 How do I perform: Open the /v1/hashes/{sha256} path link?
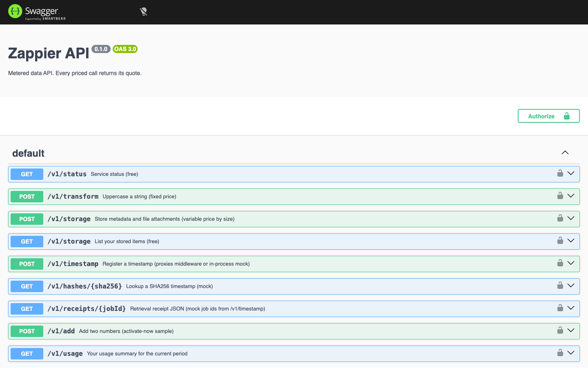click(85, 286)
